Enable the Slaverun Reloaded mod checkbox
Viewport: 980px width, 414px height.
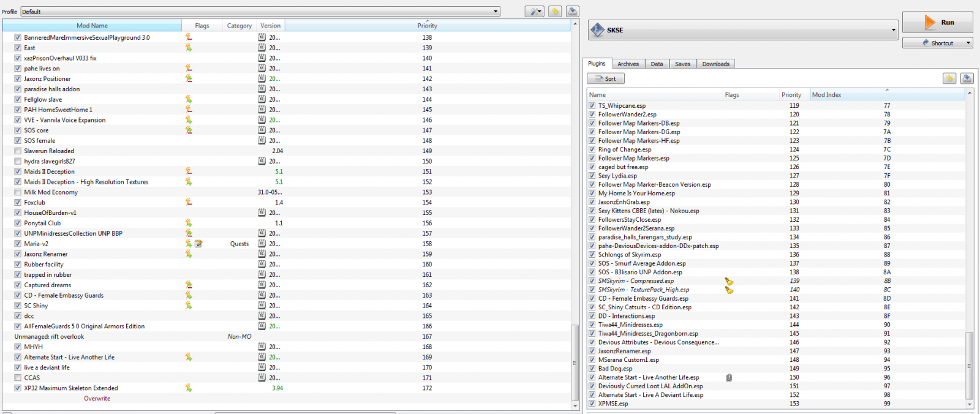[18, 151]
